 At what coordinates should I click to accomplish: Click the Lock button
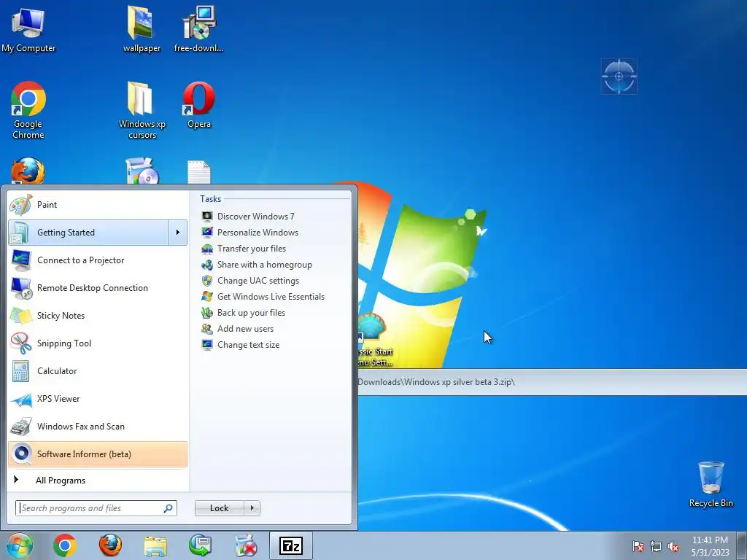coord(219,508)
